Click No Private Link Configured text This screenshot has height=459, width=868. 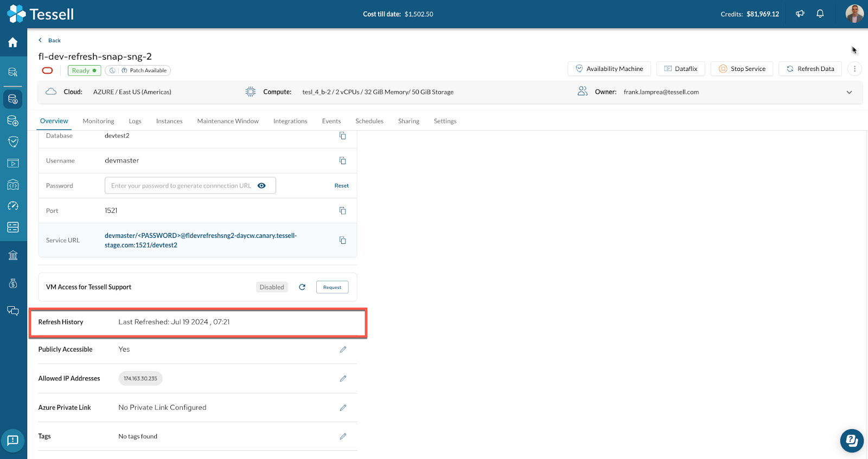tap(162, 408)
